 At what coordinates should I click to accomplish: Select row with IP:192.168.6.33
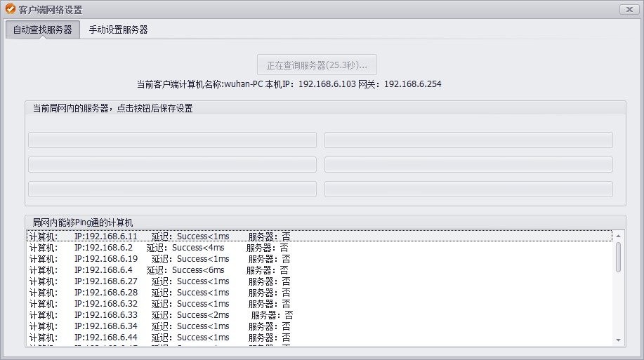[320, 315]
